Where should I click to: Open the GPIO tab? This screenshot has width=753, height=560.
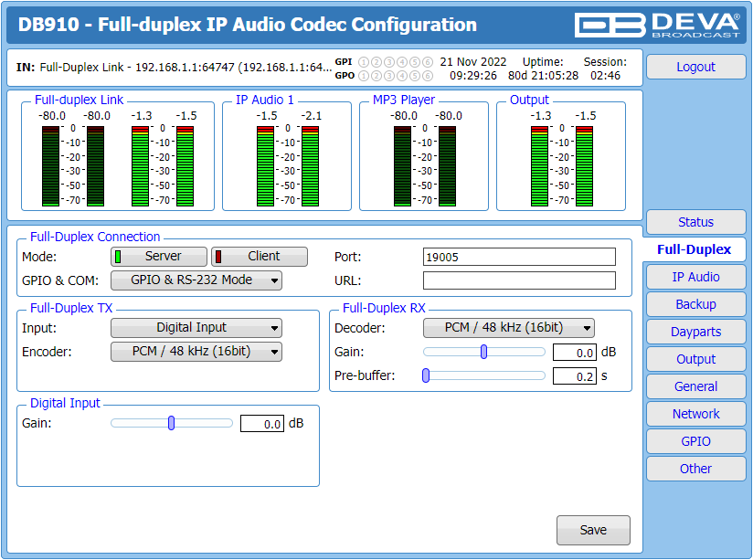695,441
